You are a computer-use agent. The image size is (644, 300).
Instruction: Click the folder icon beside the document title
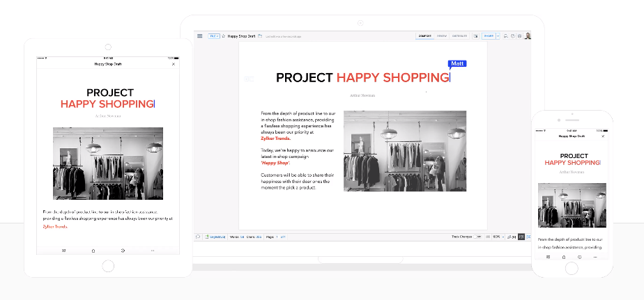[x=260, y=36]
